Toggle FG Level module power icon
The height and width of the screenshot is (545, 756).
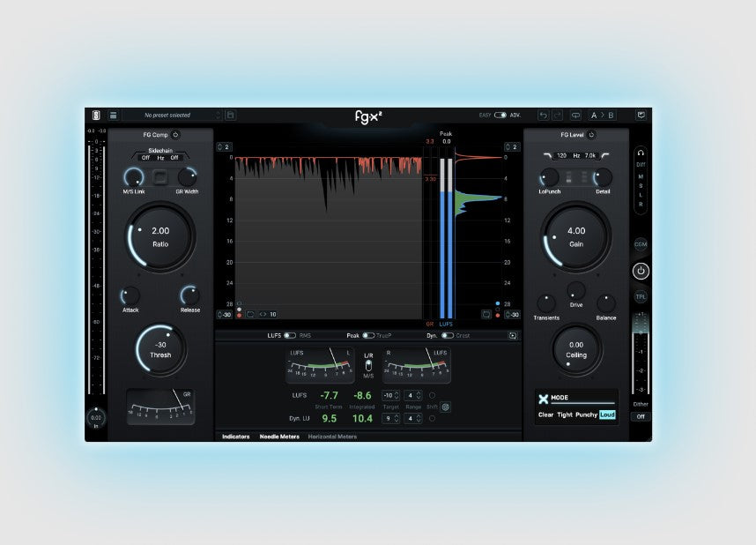591,135
